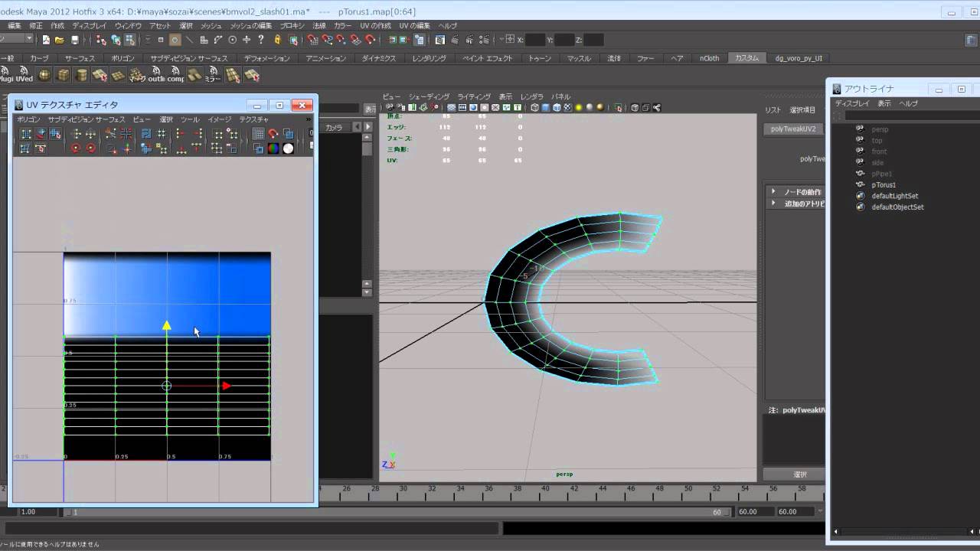Viewport: 980px width, 551px height.
Task: Click the UV lattice tool icon
Action: pos(25,134)
